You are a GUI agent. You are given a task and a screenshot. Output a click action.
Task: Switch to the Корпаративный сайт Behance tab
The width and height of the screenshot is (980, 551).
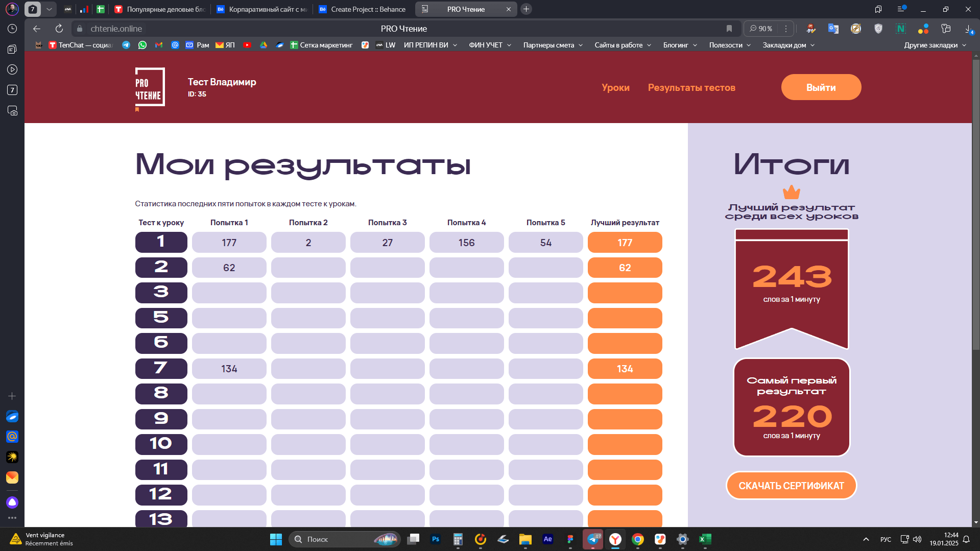click(x=262, y=9)
